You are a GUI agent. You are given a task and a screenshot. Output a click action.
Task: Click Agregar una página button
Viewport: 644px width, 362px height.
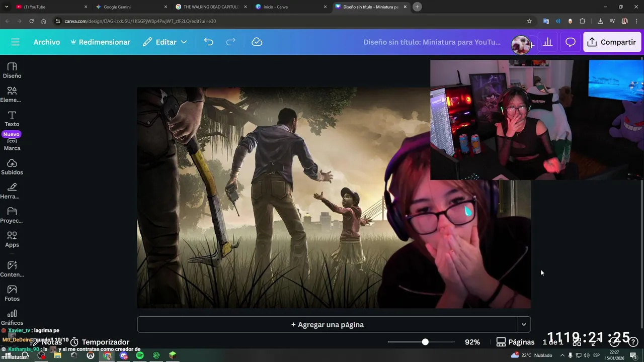[327, 324]
